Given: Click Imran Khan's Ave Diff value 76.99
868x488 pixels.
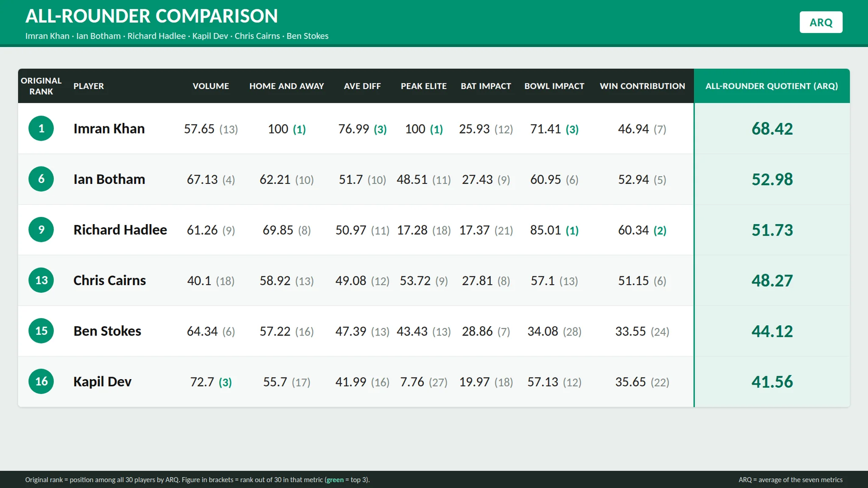Looking at the screenshot, I should (x=353, y=129).
